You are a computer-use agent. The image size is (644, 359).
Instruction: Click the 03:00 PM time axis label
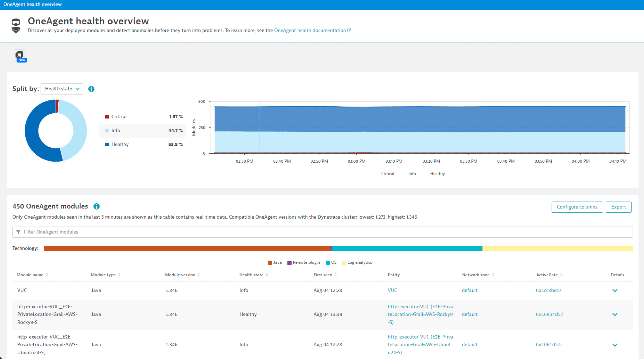(x=357, y=161)
